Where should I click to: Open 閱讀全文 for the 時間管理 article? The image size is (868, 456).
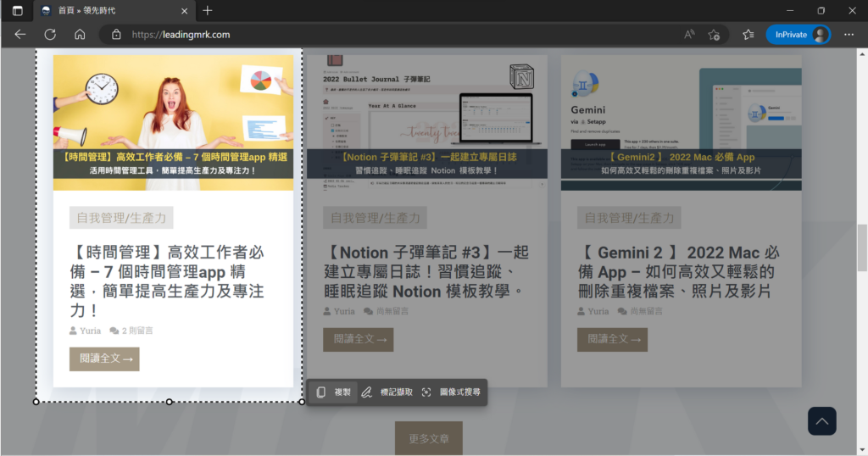pyautogui.click(x=104, y=359)
